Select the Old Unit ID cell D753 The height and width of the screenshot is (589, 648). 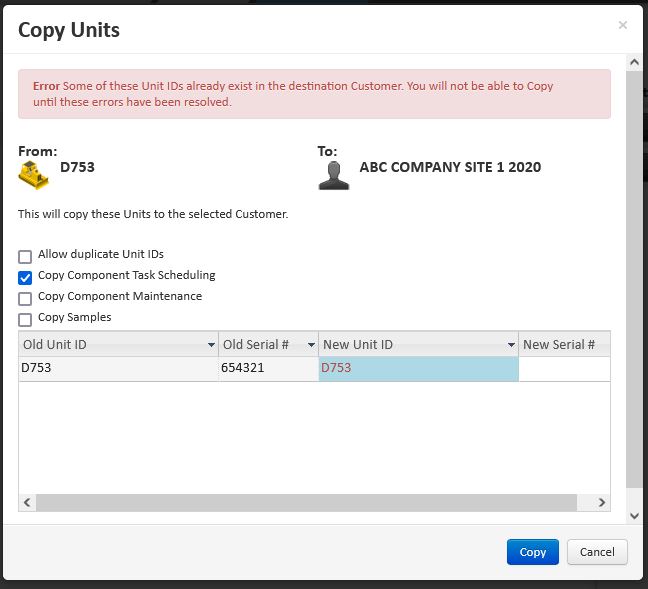coord(118,368)
